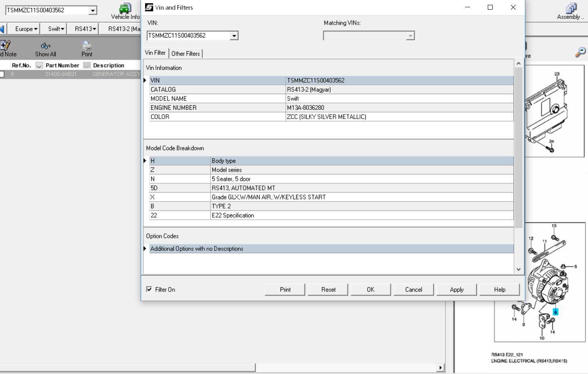This screenshot has width=588, height=374.
Task: Expand the Europe region dropdown
Action: (27, 29)
